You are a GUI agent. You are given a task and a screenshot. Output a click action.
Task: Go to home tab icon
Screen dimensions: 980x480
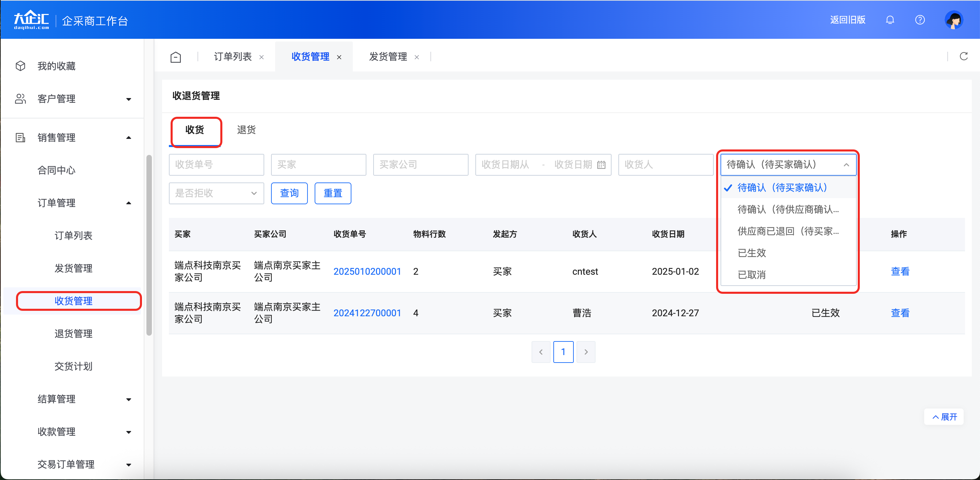pyautogui.click(x=175, y=57)
